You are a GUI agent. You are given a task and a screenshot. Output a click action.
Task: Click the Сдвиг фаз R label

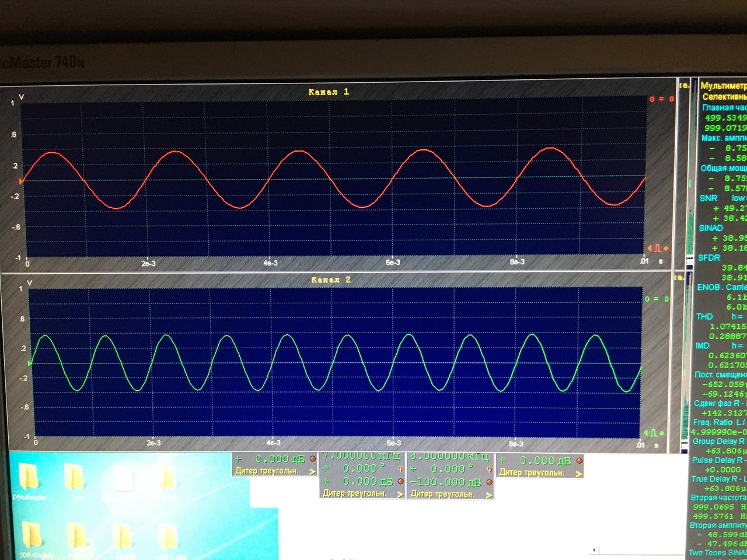point(717,403)
